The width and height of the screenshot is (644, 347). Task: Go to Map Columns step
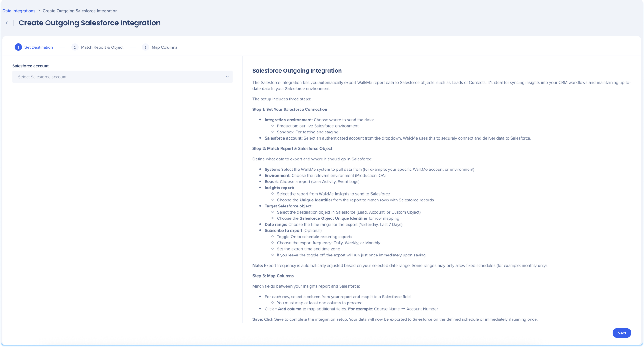point(164,47)
